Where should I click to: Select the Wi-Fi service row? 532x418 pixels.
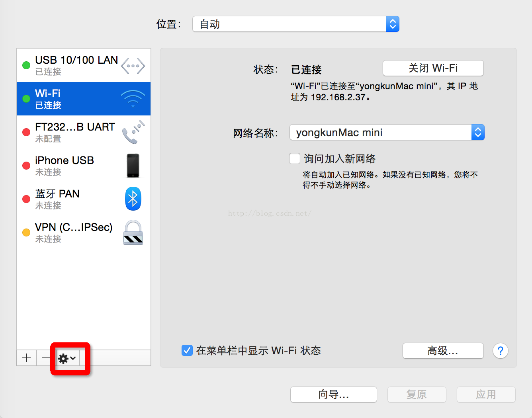tap(84, 99)
